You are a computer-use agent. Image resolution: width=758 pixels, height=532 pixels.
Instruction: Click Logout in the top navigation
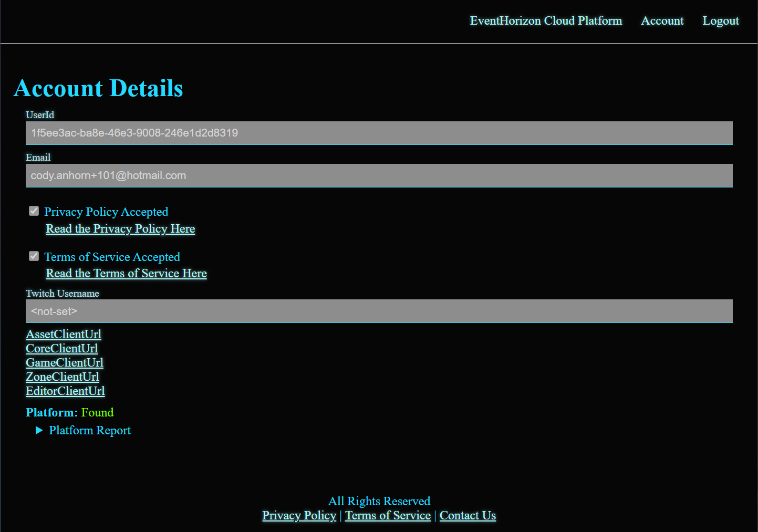(x=721, y=21)
